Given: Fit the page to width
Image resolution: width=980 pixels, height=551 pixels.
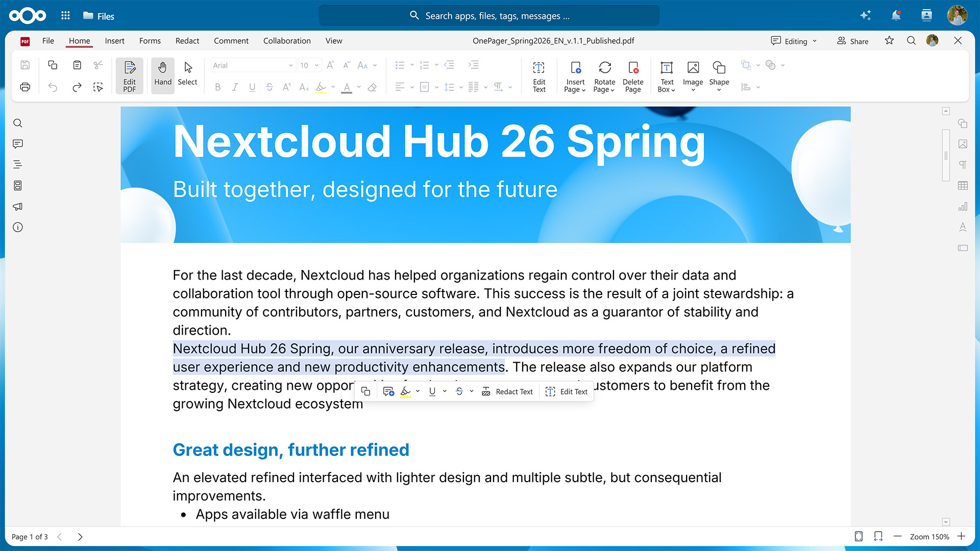Looking at the screenshot, I should tap(878, 536).
